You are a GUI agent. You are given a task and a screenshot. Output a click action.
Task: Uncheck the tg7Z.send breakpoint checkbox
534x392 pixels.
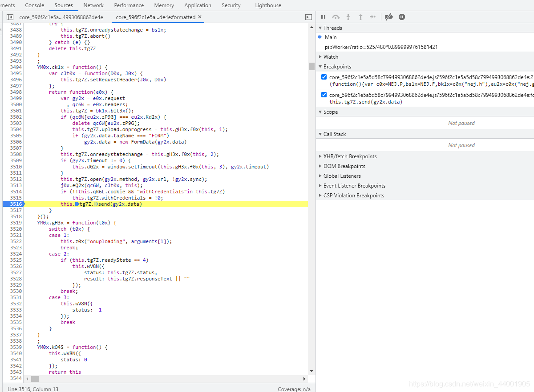[x=324, y=95]
